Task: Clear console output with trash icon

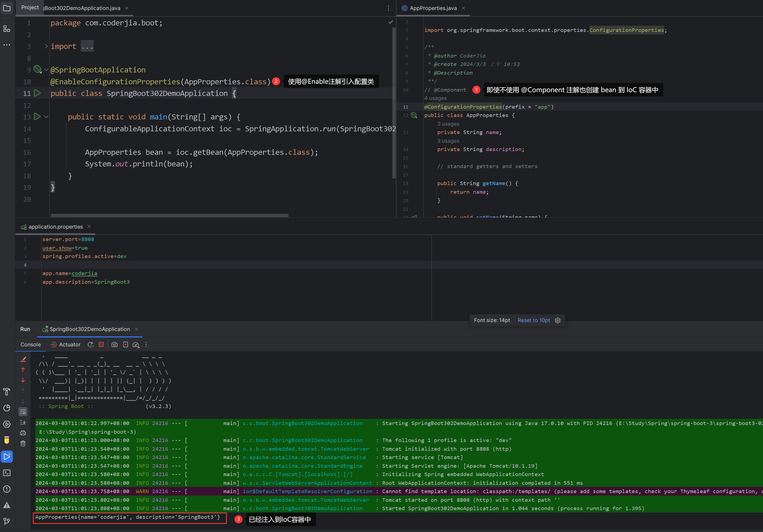Action: click(23, 444)
